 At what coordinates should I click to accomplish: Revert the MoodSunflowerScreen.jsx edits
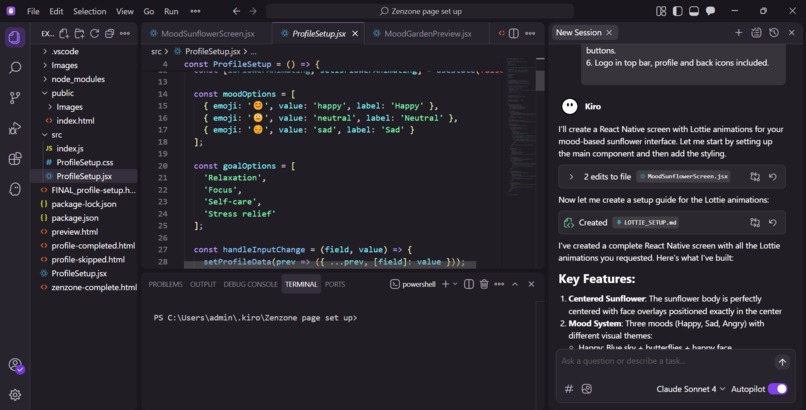click(773, 177)
